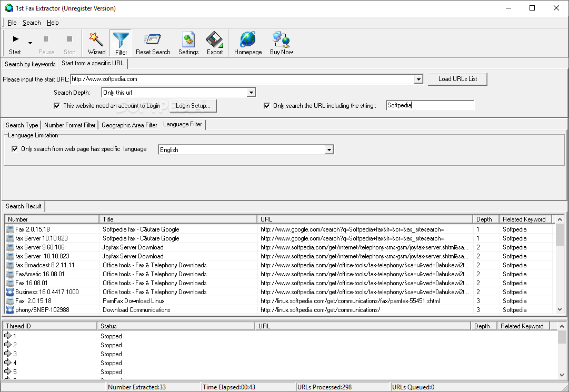Click fax icon beside fax Broadcast 8.2.11.11

[10, 265]
